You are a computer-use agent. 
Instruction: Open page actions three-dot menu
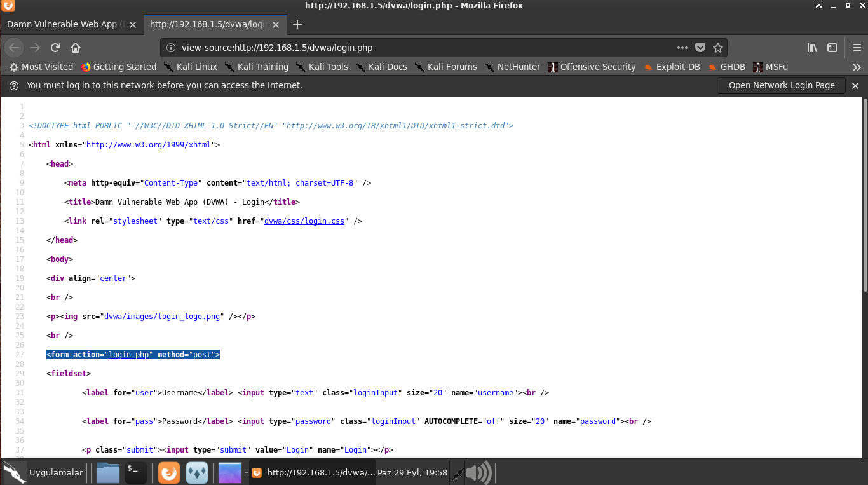682,48
